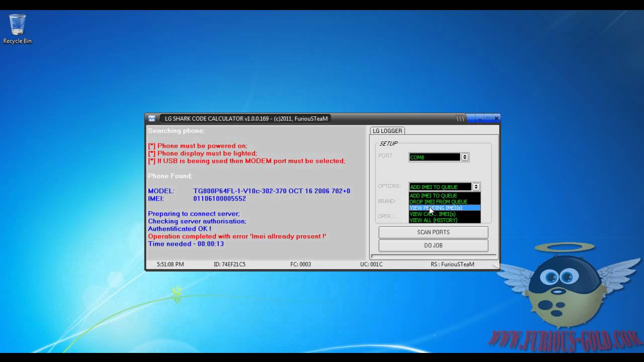The width and height of the screenshot is (644, 362).
Task: Minimize the LG Shark Code Calculator window
Action: point(479,119)
